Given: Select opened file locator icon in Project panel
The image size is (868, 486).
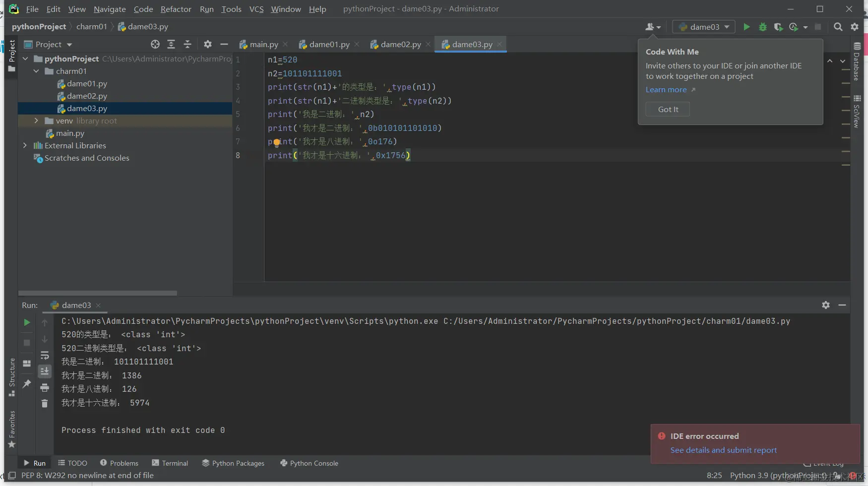Looking at the screenshot, I should pyautogui.click(x=155, y=44).
